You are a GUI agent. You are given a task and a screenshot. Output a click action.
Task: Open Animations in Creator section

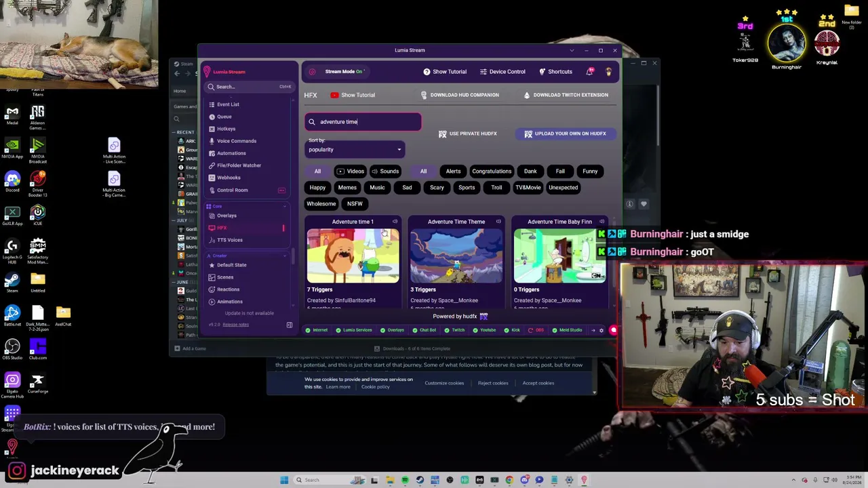tap(229, 302)
